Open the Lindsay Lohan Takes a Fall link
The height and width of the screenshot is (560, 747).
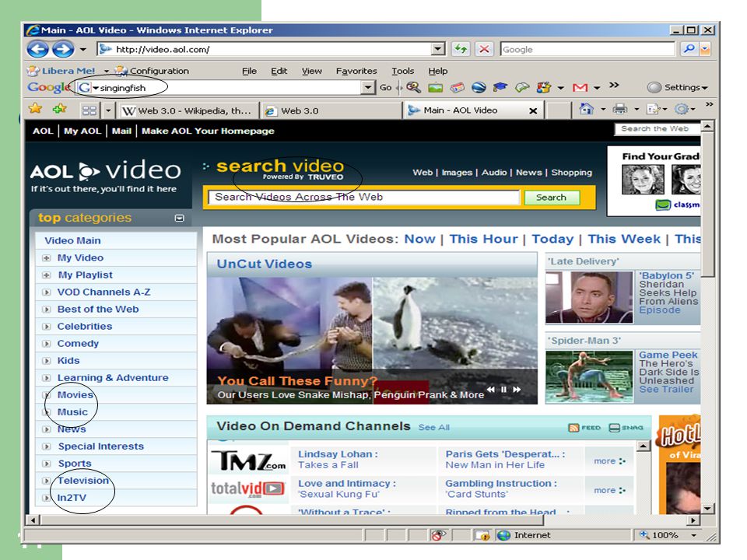pos(338,460)
